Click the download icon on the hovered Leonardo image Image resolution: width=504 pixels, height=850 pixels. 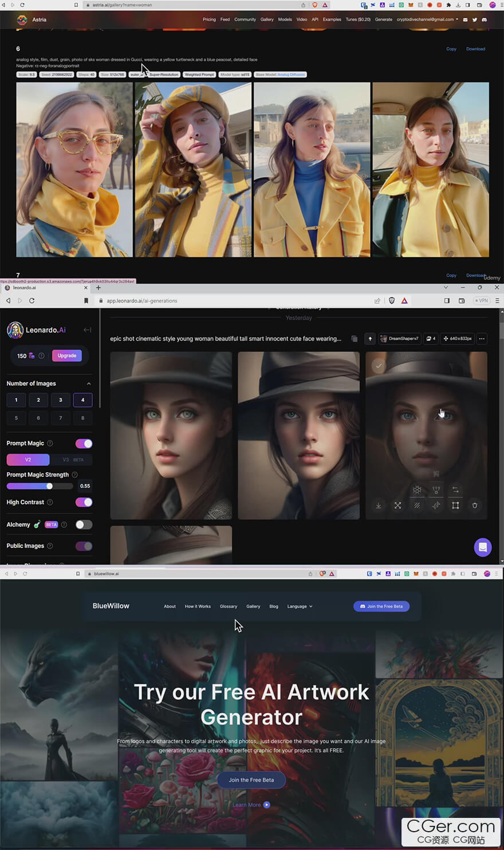(x=379, y=506)
